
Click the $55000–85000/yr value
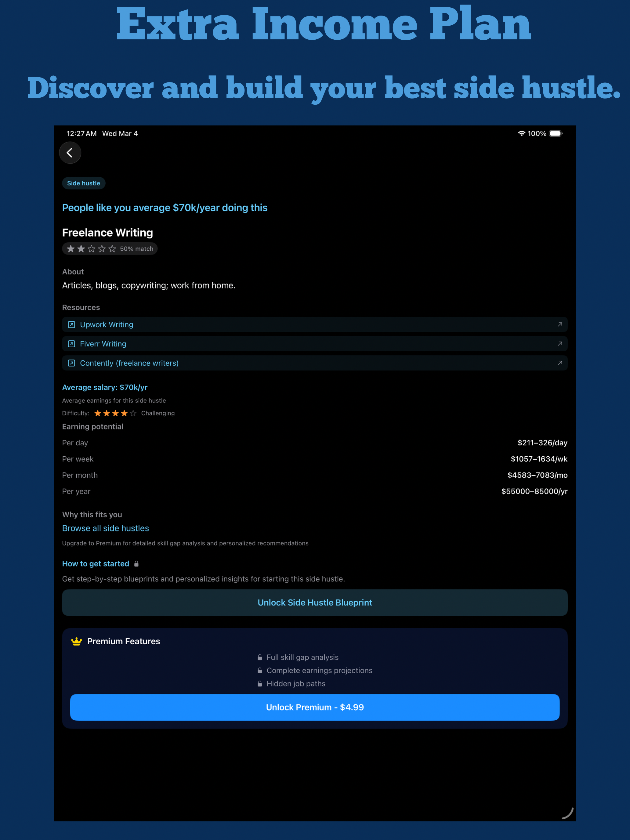[534, 491]
